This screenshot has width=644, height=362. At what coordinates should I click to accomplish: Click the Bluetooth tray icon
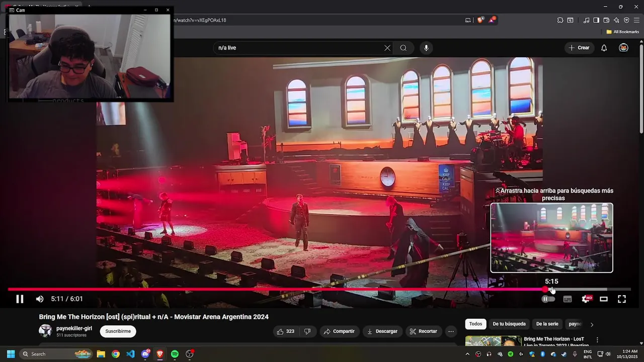[542, 354]
